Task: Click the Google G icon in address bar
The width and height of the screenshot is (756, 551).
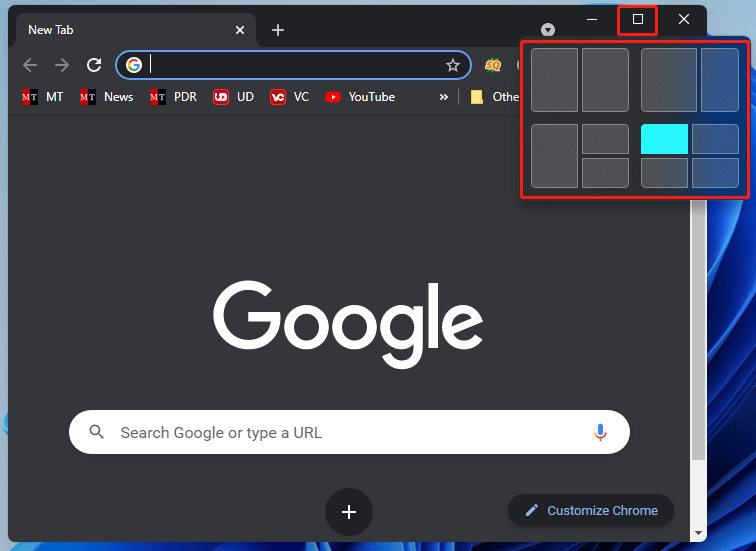Action: 134,65
